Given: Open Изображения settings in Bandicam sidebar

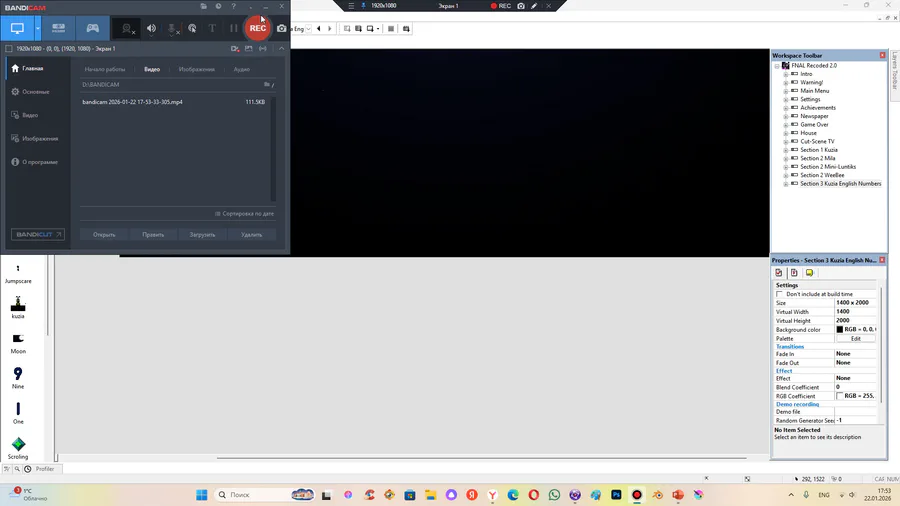Looking at the screenshot, I should (34, 139).
